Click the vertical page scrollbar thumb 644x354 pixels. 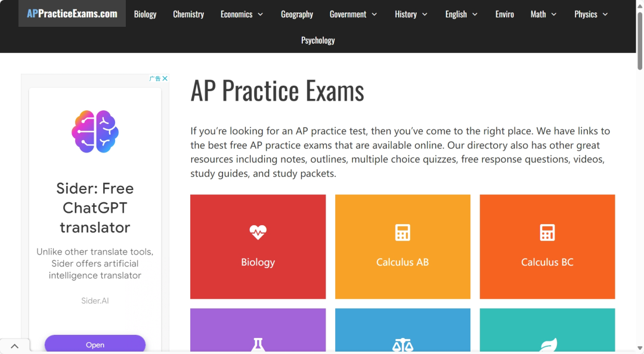[x=639, y=41]
